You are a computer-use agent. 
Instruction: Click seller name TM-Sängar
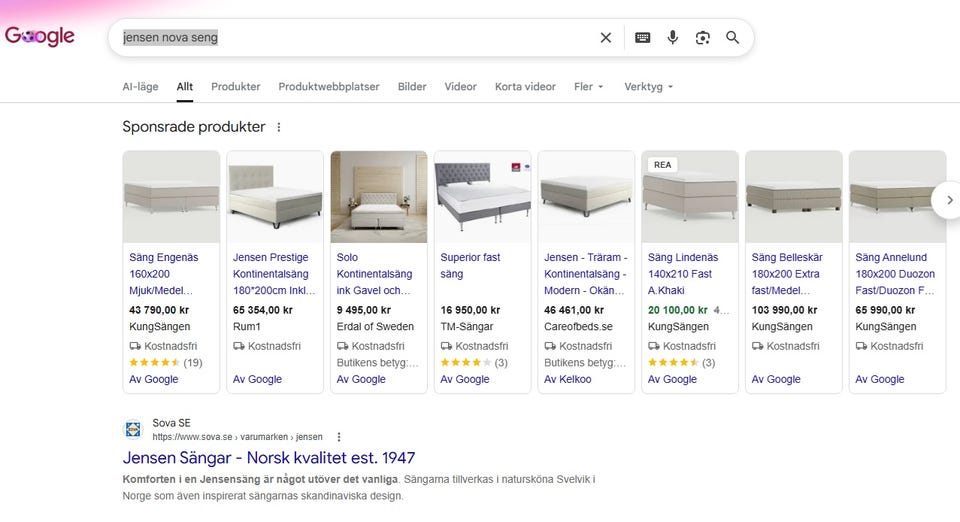tap(467, 327)
